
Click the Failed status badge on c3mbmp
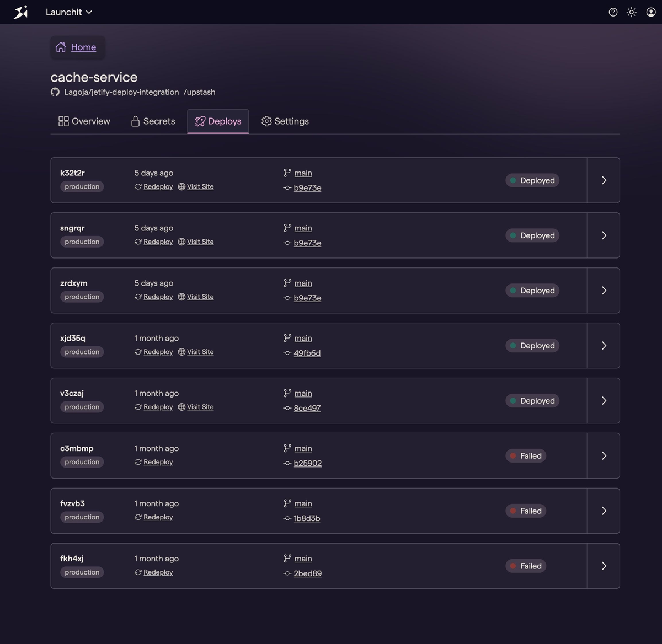(525, 455)
